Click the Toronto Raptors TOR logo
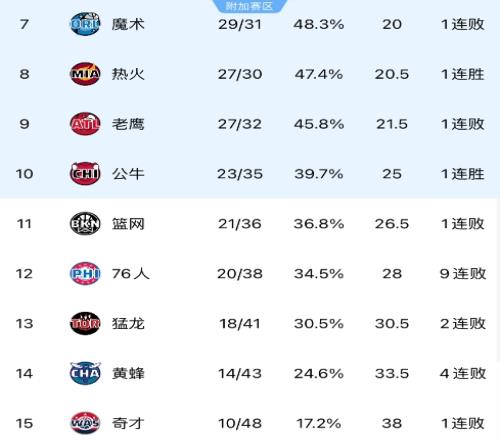Viewport: 500px width, 440px height. coord(85,323)
